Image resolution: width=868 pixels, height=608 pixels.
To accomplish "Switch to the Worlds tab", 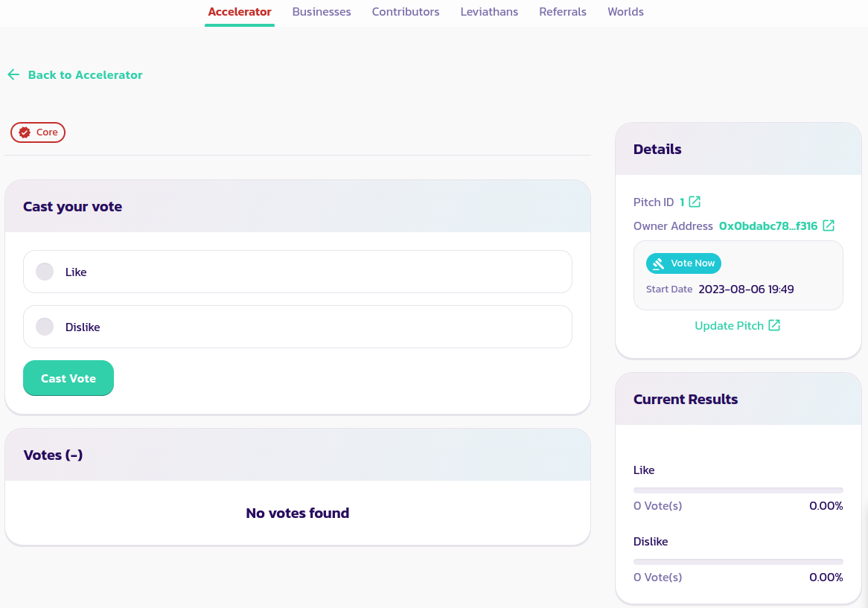I will coord(625,12).
